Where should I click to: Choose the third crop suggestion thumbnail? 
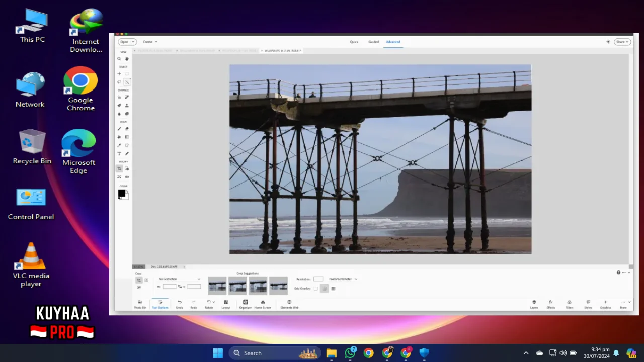[258, 285]
